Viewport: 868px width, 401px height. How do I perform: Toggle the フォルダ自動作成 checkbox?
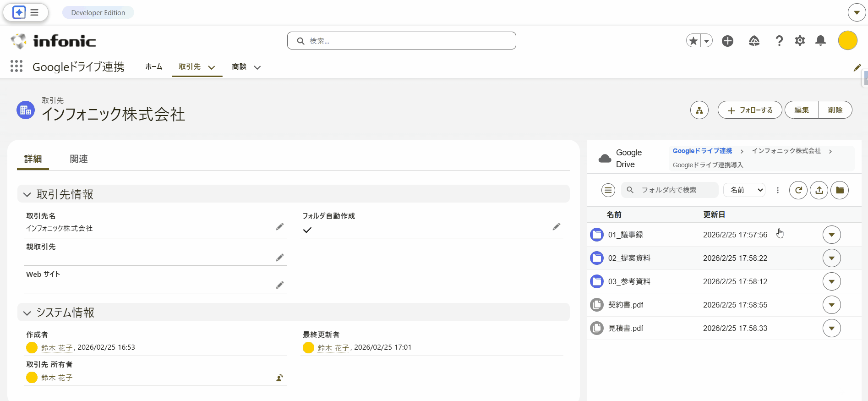click(307, 230)
